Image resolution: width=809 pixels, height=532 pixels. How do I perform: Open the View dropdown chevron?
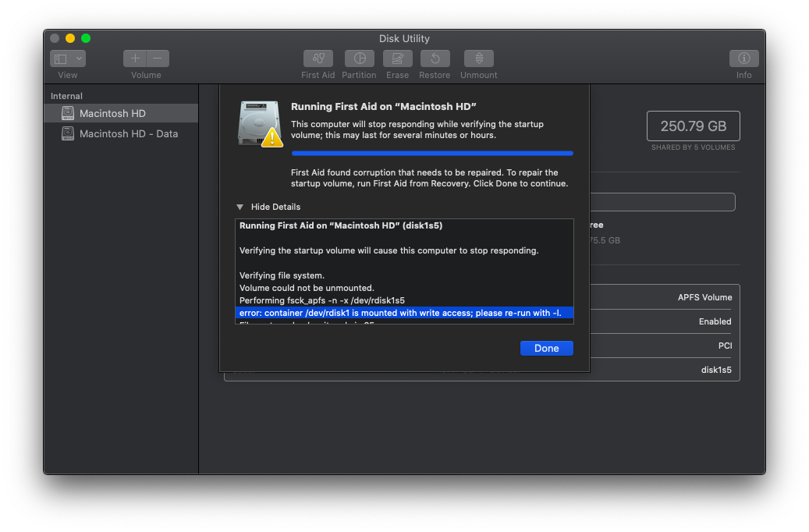79,59
